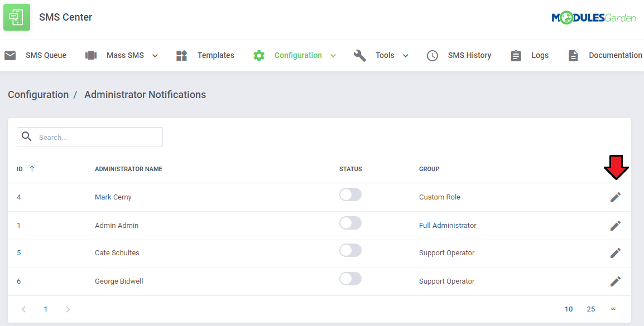Show 25 entries per page
Image resolution: width=644 pixels, height=326 pixels.
click(x=590, y=309)
